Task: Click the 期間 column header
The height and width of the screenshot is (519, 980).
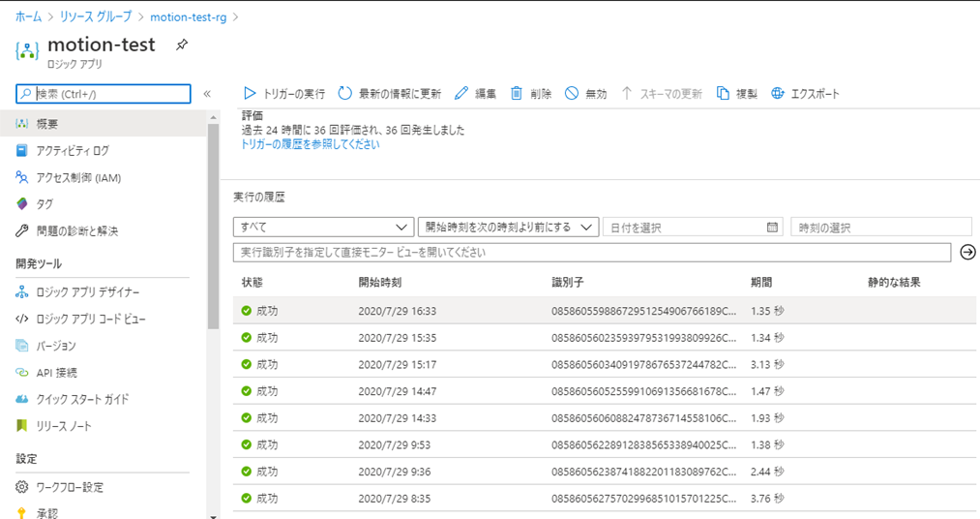Action: point(761,283)
